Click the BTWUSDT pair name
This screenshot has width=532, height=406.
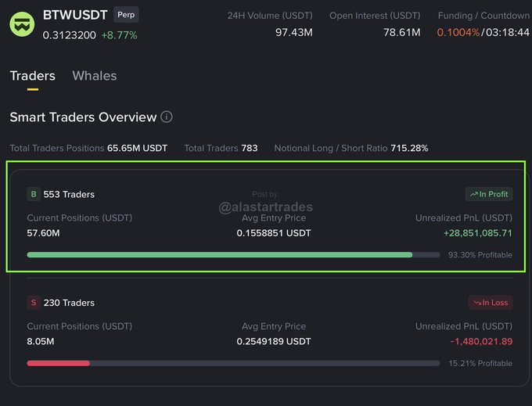point(75,15)
